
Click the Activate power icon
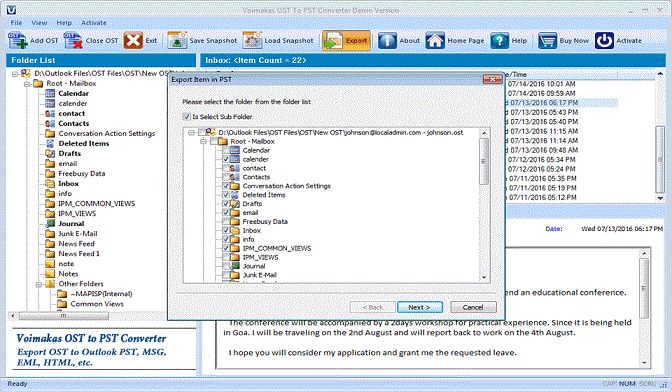[604, 41]
